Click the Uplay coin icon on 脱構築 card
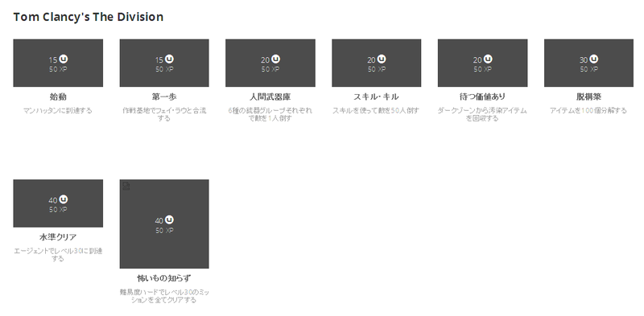 coord(594,59)
